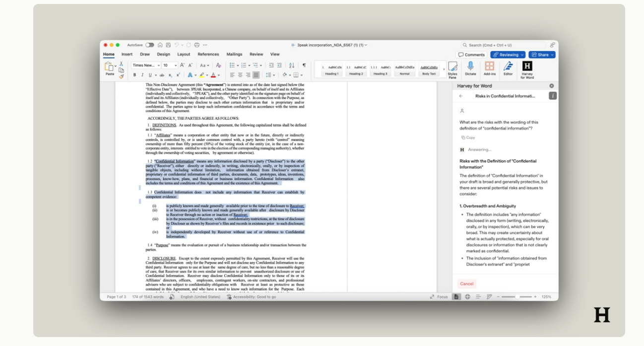Start Dictate with the microphone icon
644x346 pixels.
[470, 68]
